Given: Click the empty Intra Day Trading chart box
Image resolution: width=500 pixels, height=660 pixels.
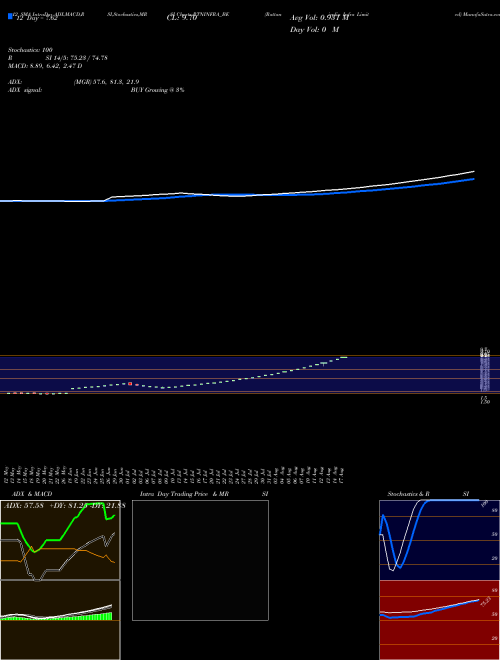Looking at the screenshot, I should [200, 560].
